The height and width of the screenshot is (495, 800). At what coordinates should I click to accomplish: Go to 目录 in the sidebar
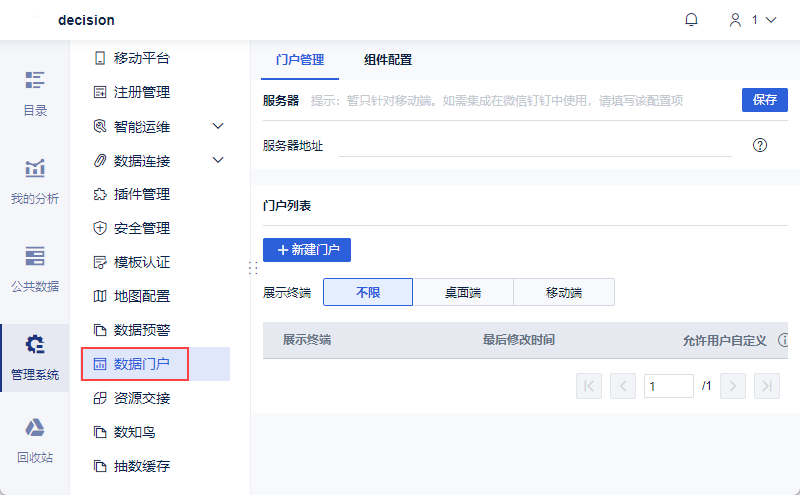coord(35,94)
